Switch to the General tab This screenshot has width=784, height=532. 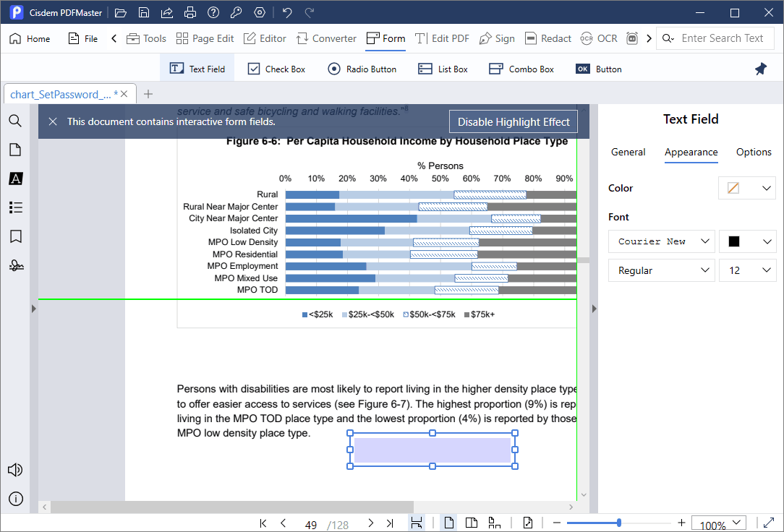point(628,152)
